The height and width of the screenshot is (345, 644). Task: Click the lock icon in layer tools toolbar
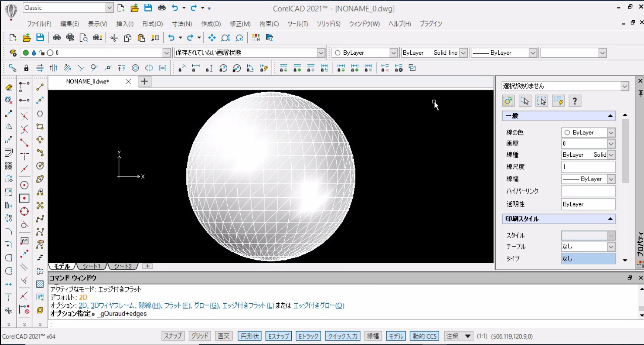[26, 68]
